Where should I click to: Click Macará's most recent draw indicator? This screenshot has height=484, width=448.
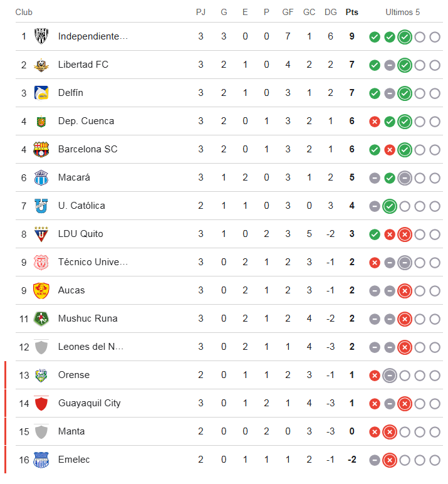coord(405,178)
